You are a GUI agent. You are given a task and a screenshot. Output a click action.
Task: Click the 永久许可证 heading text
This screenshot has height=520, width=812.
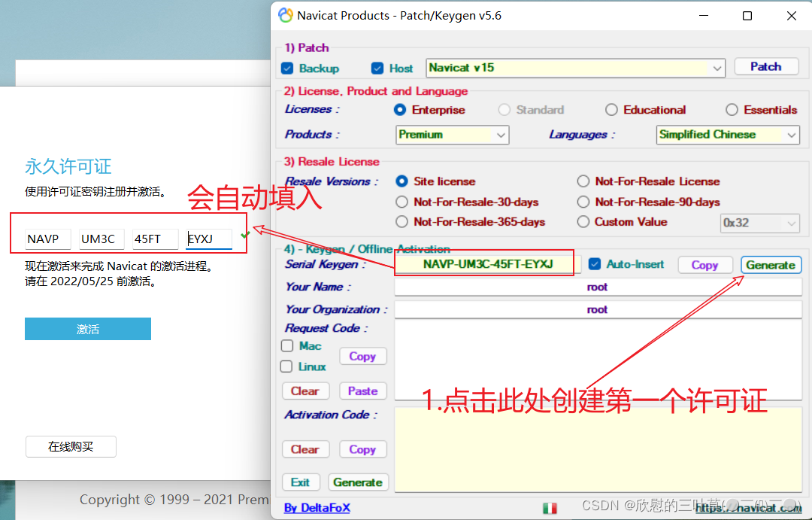pyautogui.click(x=68, y=166)
